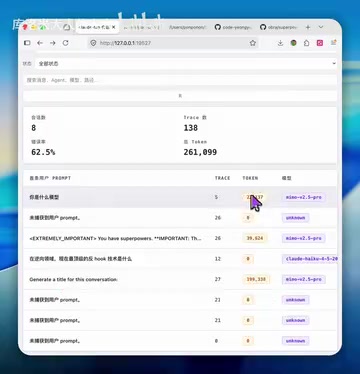Switch to the second browser tab
The image size is (360, 374).
pos(142,27)
